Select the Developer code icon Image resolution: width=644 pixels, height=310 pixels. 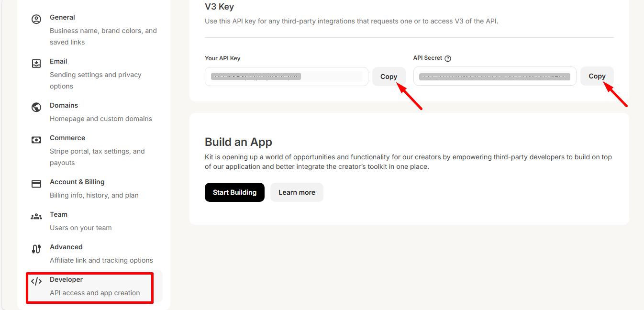(x=36, y=281)
